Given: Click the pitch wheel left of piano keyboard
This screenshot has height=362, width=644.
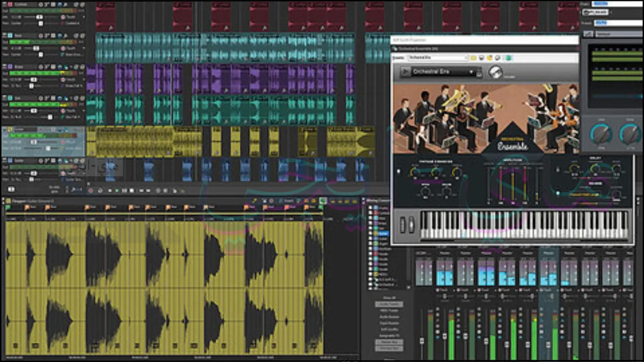Looking at the screenshot, I should 403,225.
